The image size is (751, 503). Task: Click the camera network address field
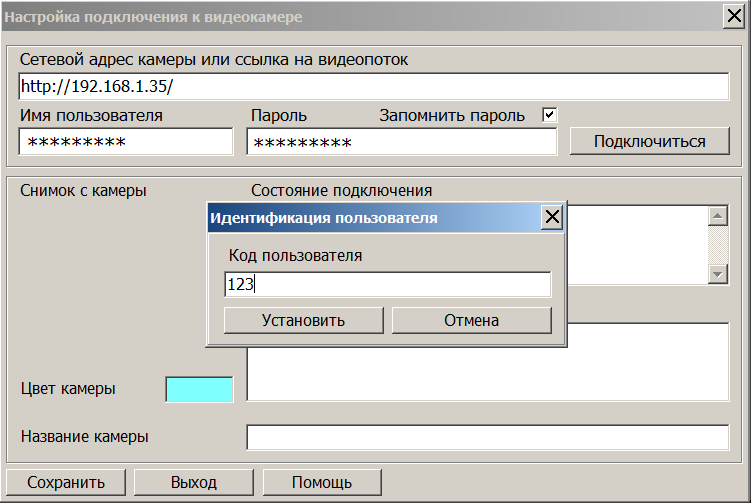point(374,86)
